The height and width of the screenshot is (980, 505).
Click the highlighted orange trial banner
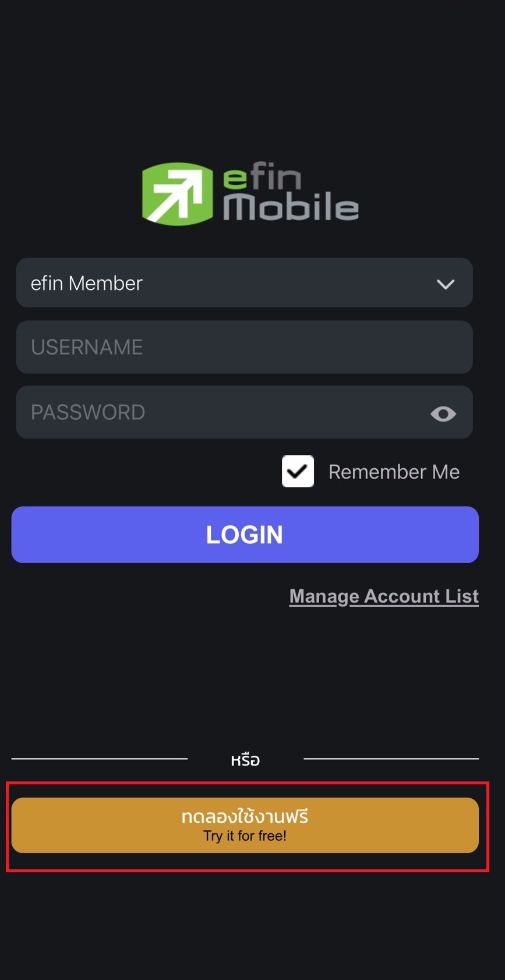245,825
